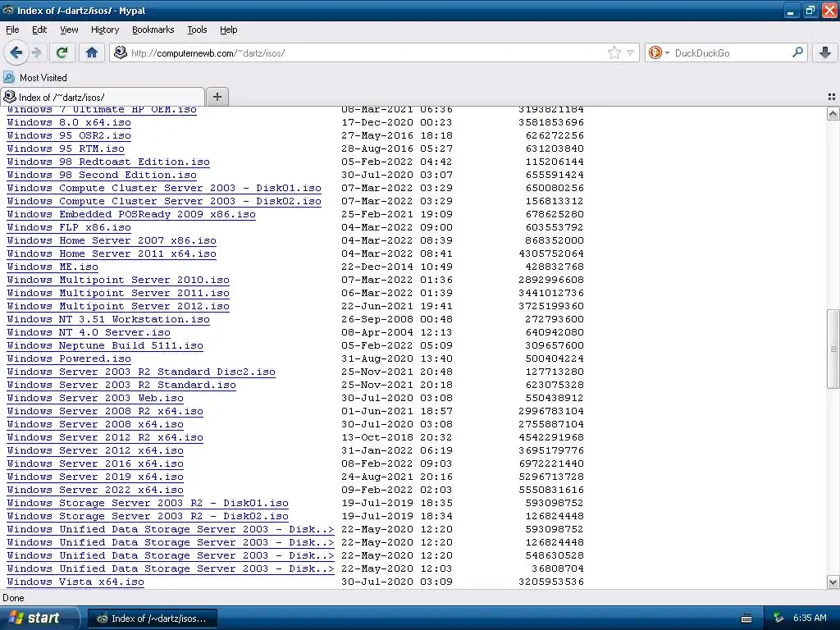This screenshot has height=630, width=840.
Task: Open the Most Visited bookmarks folder
Action: 35,78
